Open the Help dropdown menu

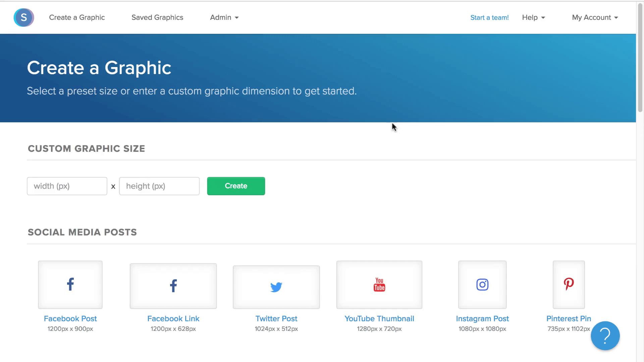[533, 17]
